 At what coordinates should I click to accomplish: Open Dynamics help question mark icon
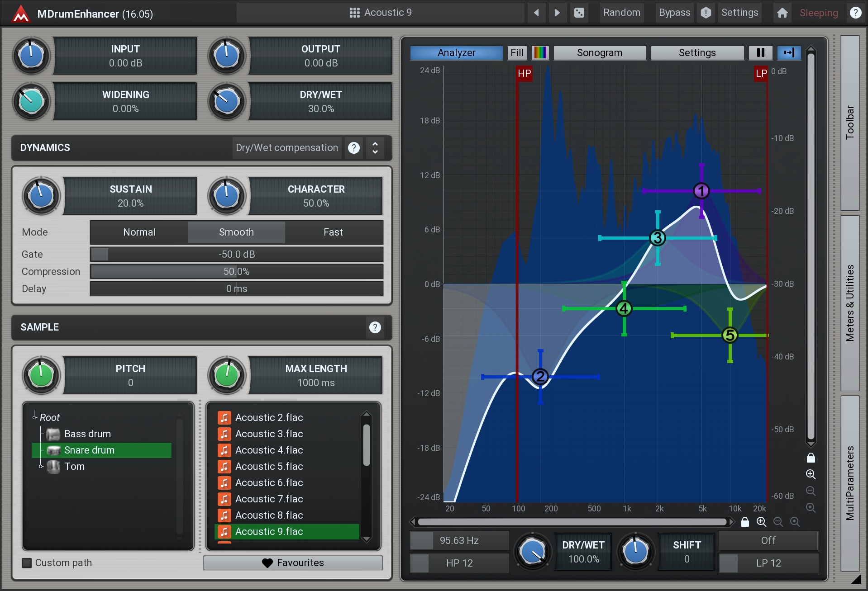[354, 148]
